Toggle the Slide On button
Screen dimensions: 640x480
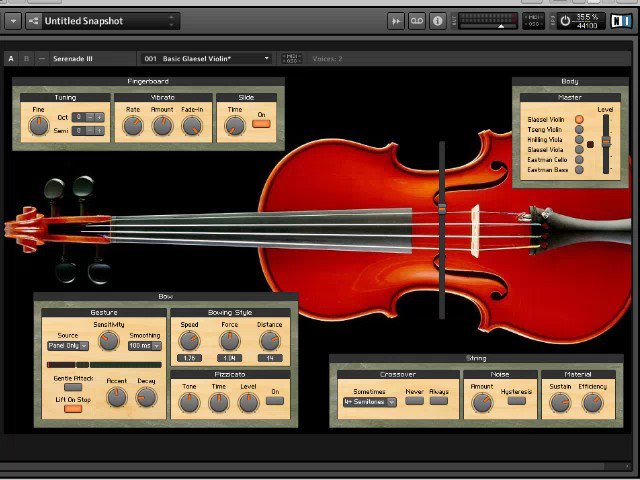(261, 124)
